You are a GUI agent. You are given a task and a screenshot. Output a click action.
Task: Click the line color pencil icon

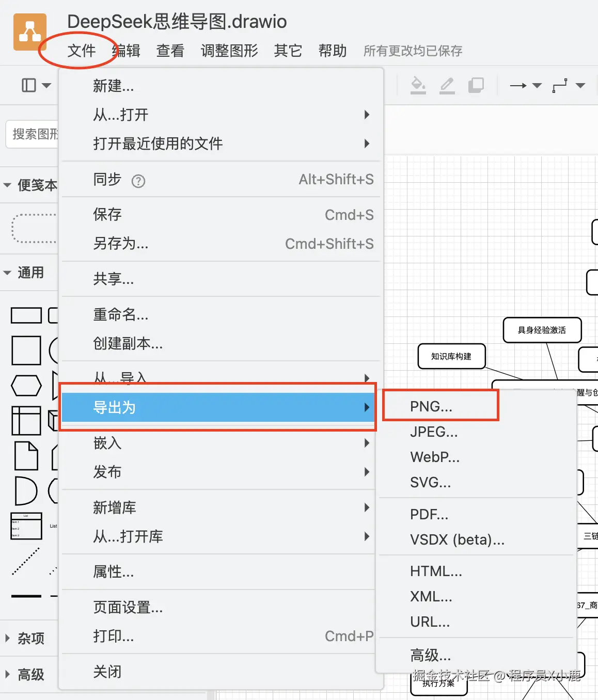pos(447,85)
